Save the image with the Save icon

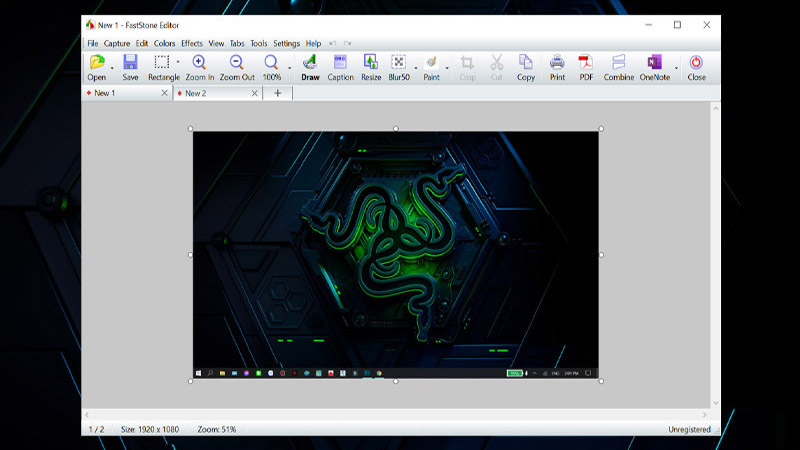coord(130,62)
